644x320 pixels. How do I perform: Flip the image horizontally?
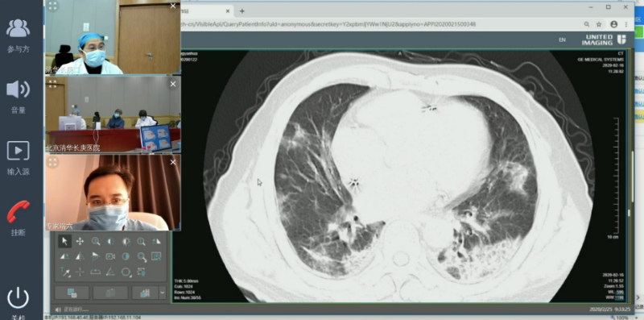coord(80,256)
